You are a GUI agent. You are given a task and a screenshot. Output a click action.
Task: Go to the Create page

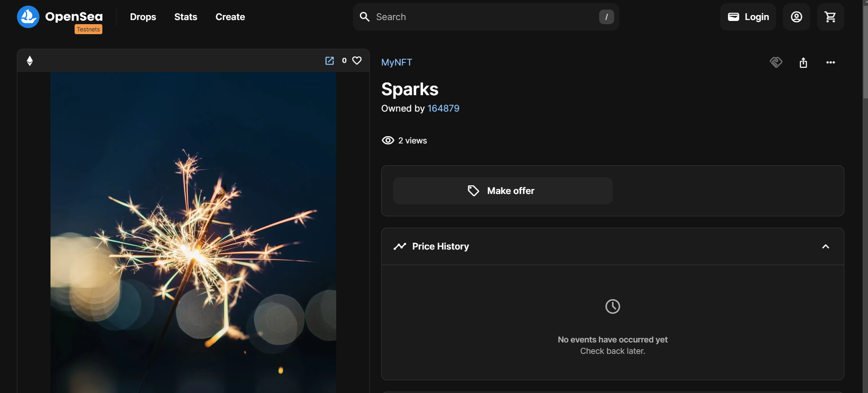click(x=230, y=17)
